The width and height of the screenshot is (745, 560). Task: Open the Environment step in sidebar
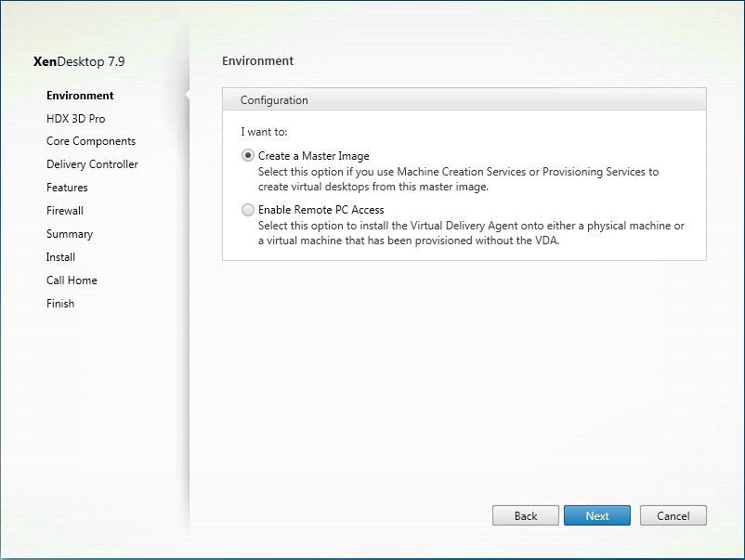coord(80,96)
